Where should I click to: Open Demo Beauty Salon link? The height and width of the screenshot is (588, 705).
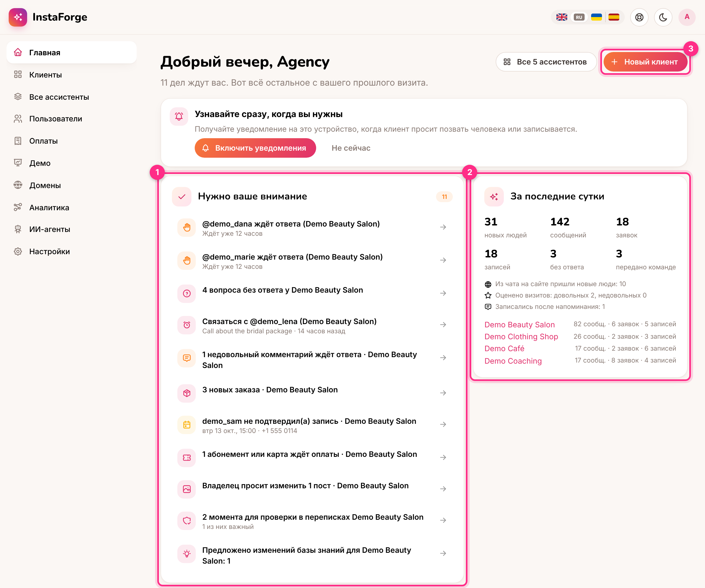pyautogui.click(x=519, y=325)
